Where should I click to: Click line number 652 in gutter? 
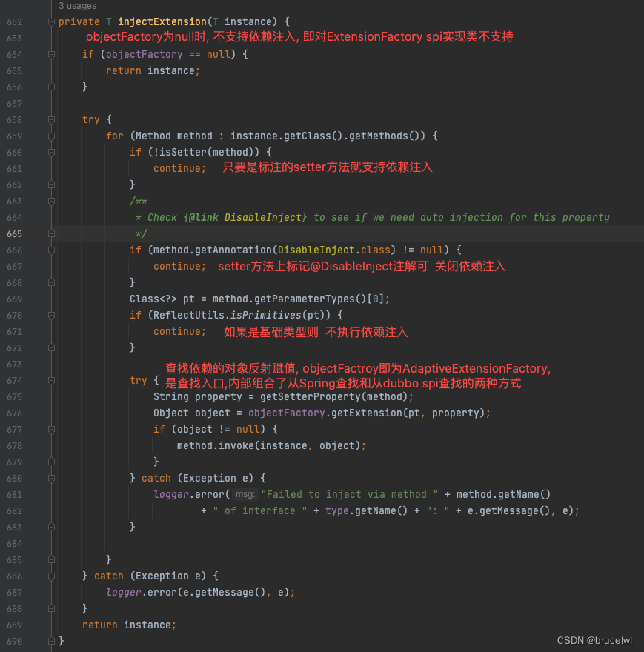pyautogui.click(x=15, y=21)
